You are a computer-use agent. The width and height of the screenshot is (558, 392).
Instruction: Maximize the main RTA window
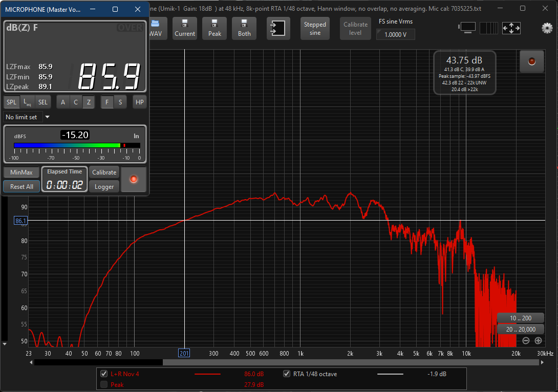pyautogui.click(x=522, y=8)
